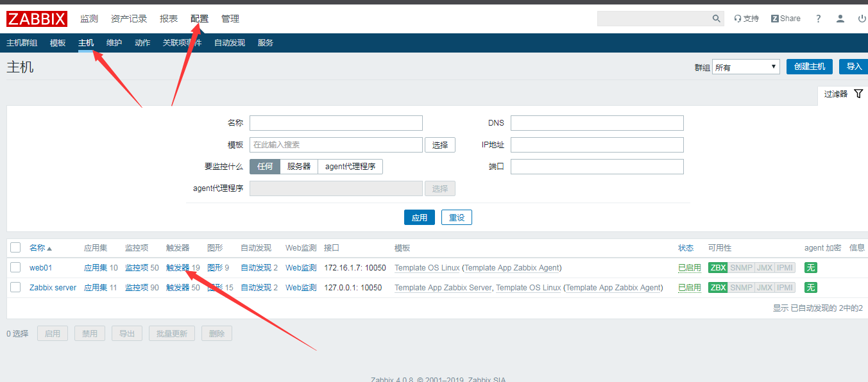The height and width of the screenshot is (382, 868).
Task: Sort hosts by 状态 column
Action: click(x=686, y=248)
